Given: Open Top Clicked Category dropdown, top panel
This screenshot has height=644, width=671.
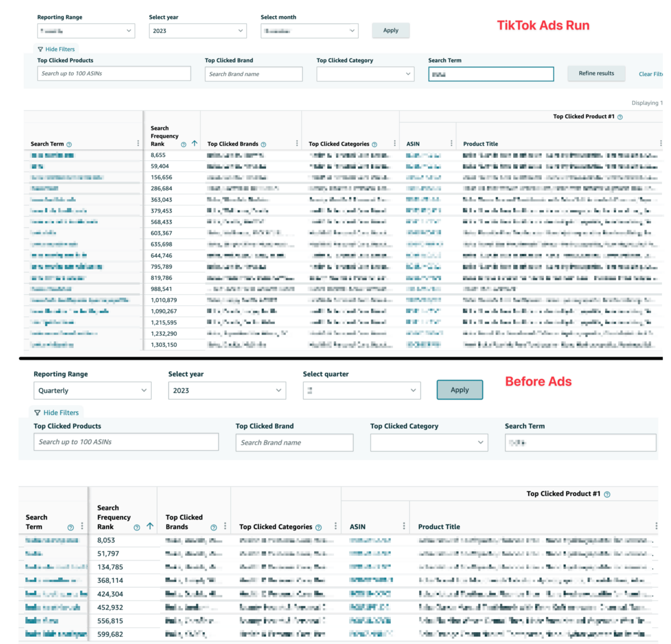Looking at the screenshot, I should [365, 74].
